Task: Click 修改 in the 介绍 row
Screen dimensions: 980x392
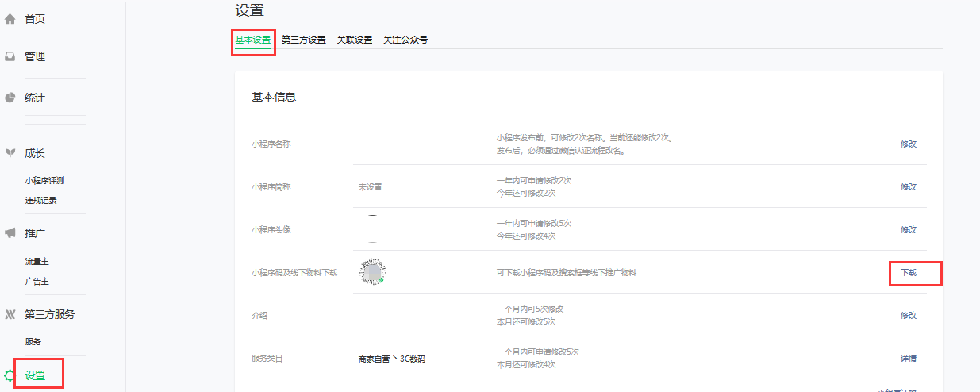Action: coord(909,316)
